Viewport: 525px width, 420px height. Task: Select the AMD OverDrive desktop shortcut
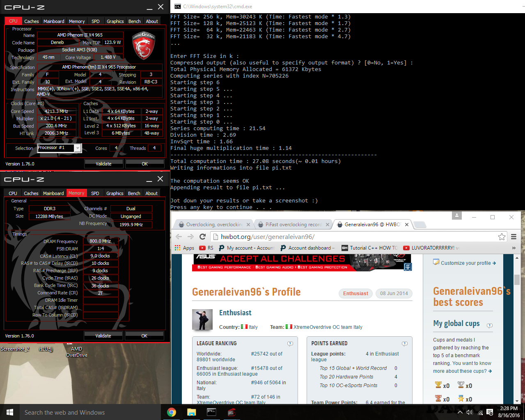[77, 352]
